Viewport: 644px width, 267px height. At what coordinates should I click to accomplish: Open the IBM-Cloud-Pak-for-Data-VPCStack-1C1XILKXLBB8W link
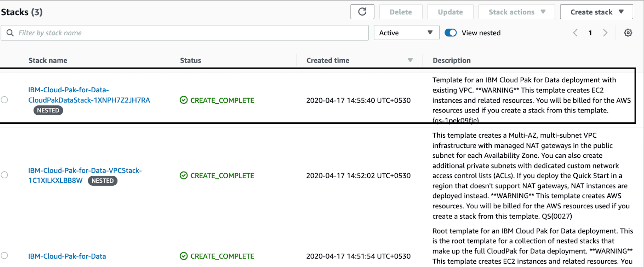coord(85,175)
